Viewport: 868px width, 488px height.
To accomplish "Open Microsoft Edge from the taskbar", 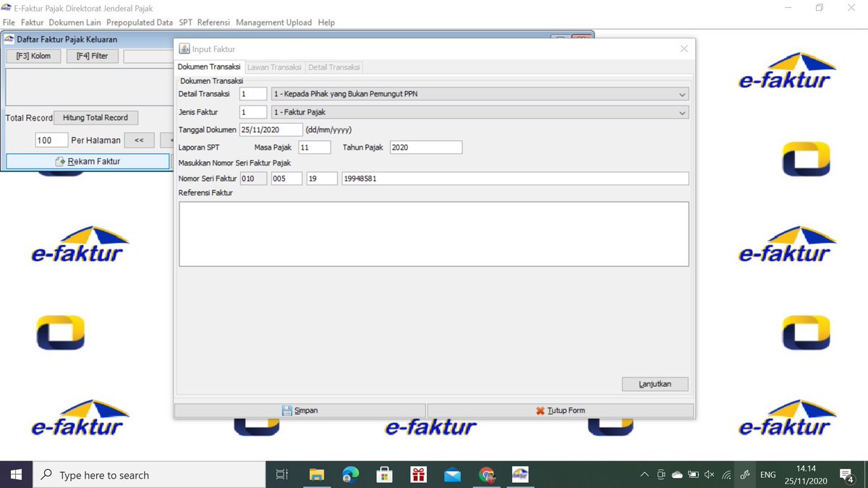I will [351, 475].
